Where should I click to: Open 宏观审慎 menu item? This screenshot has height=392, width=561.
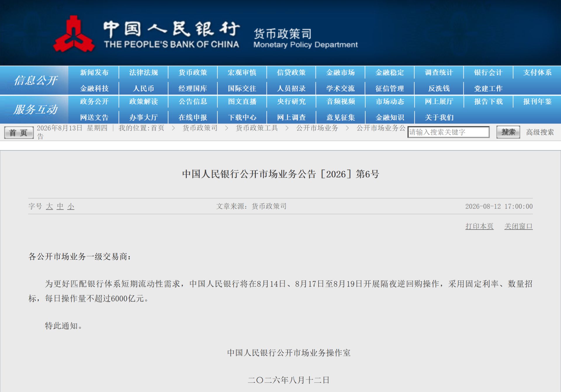tap(242, 72)
